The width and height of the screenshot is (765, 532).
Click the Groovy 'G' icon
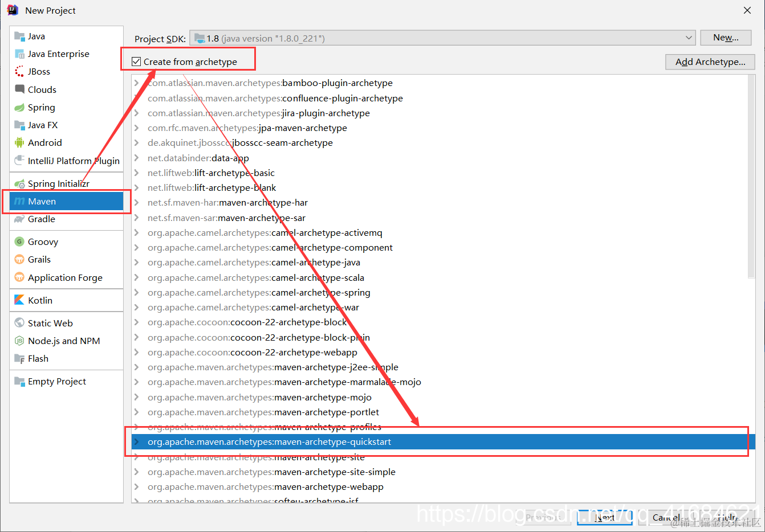point(19,242)
